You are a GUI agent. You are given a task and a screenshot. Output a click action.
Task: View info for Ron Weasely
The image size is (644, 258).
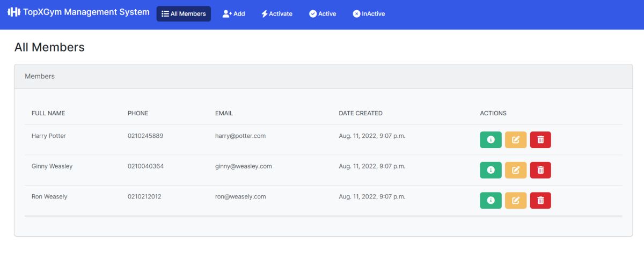(x=491, y=200)
